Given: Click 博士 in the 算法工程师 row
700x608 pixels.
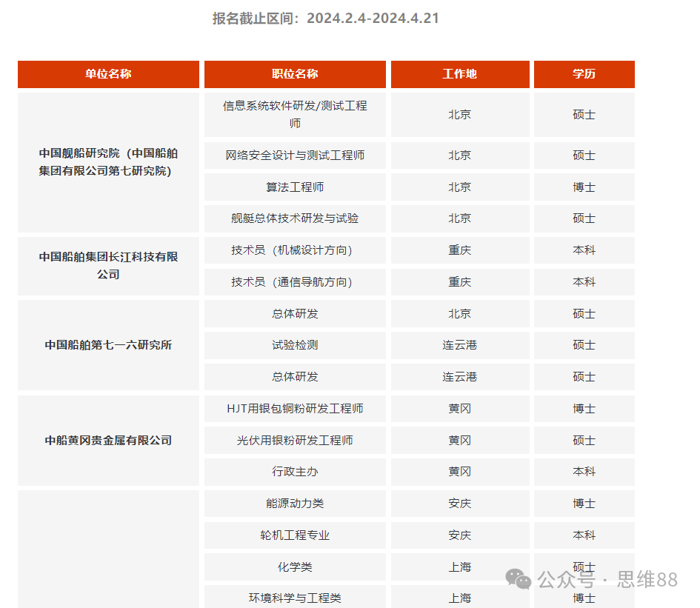Looking at the screenshot, I should (x=584, y=187).
